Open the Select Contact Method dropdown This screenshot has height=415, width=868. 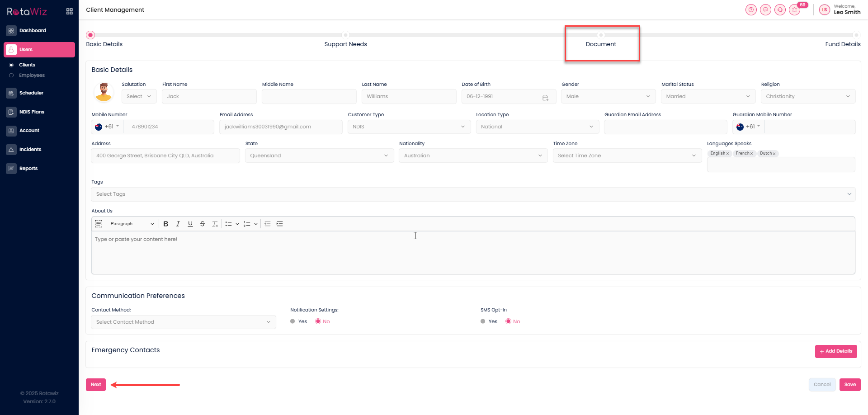183,322
